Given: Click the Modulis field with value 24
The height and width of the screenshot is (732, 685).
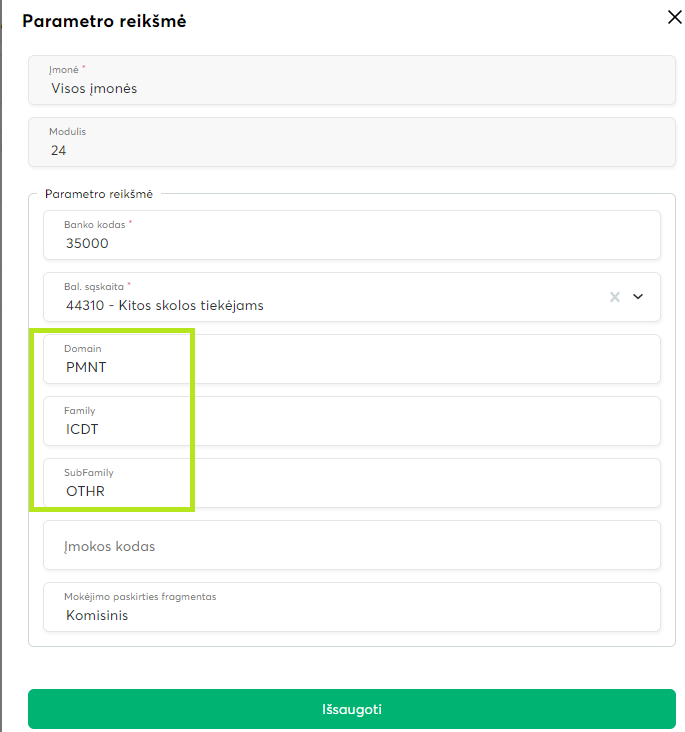Looking at the screenshot, I should (x=350, y=142).
